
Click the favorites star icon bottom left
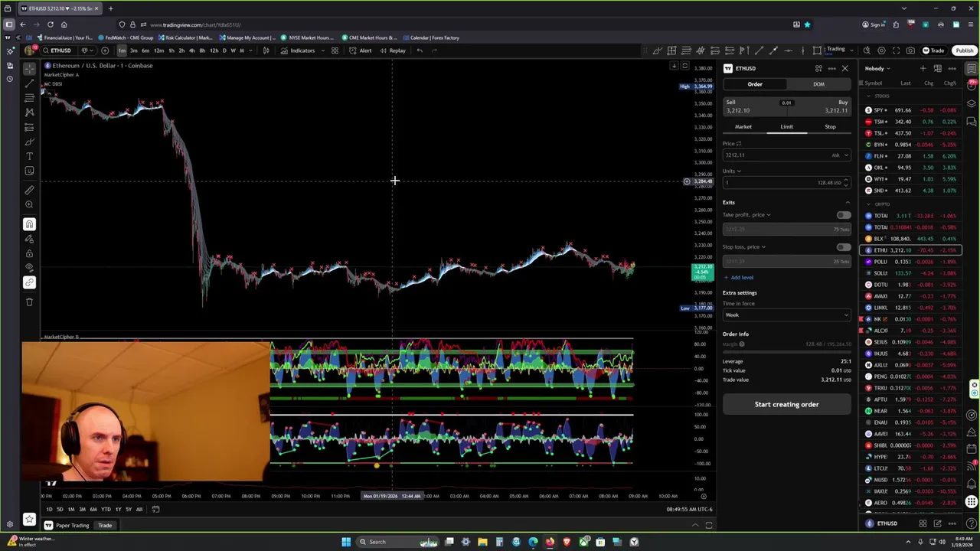29,520
